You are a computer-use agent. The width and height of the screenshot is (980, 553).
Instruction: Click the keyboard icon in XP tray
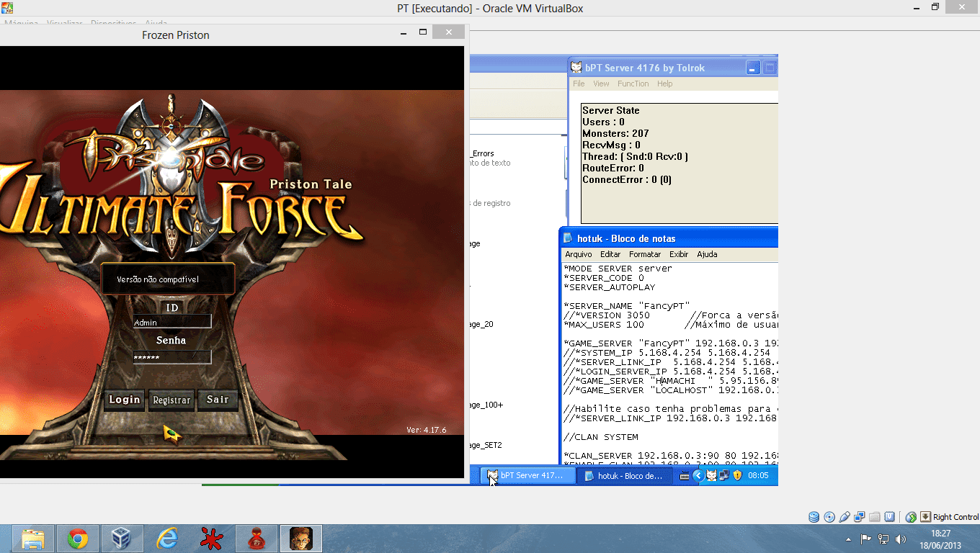coord(685,475)
